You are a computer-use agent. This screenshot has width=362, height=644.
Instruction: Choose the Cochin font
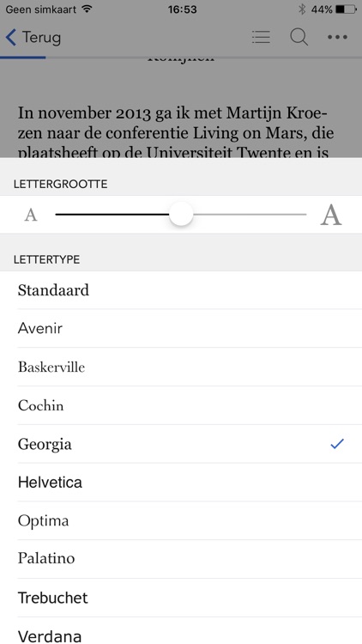[181, 405]
